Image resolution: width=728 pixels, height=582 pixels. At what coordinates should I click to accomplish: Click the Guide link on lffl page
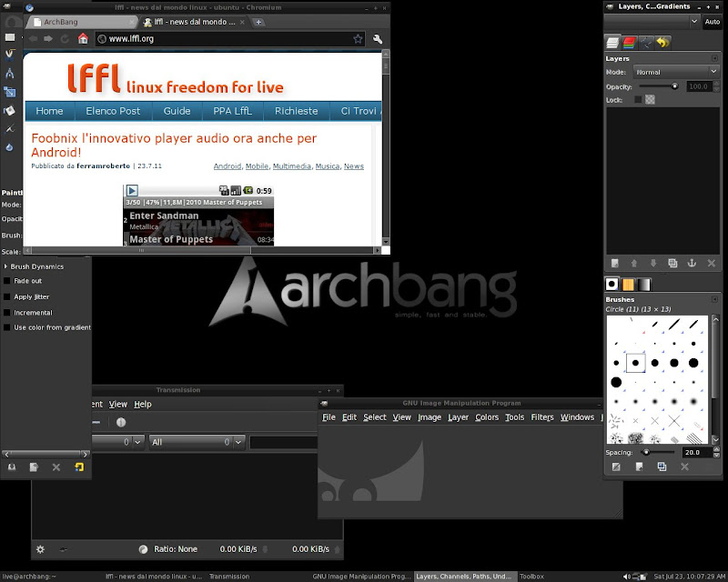pos(177,111)
